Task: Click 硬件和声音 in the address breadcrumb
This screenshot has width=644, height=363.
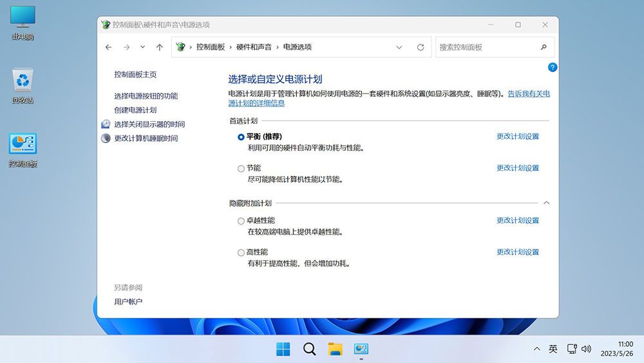Action: click(x=254, y=47)
